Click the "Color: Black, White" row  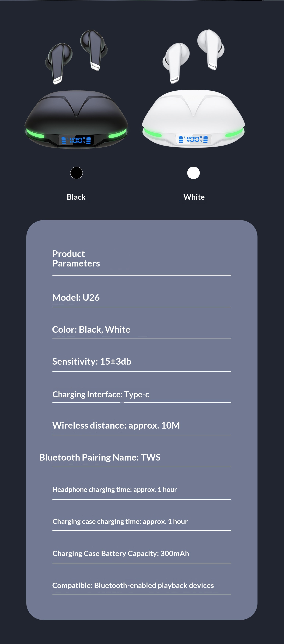coord(91,329)
